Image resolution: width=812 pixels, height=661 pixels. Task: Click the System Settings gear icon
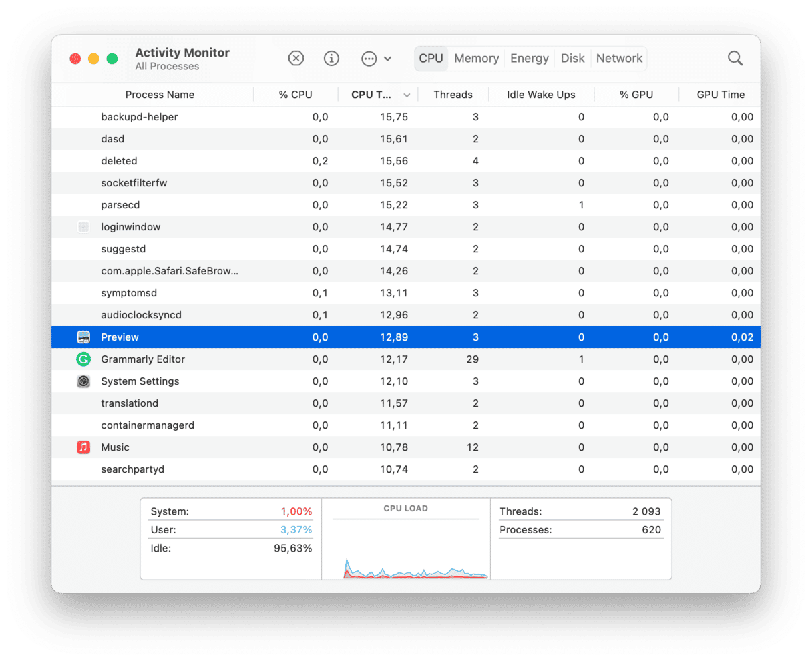[x=83, y=381]
